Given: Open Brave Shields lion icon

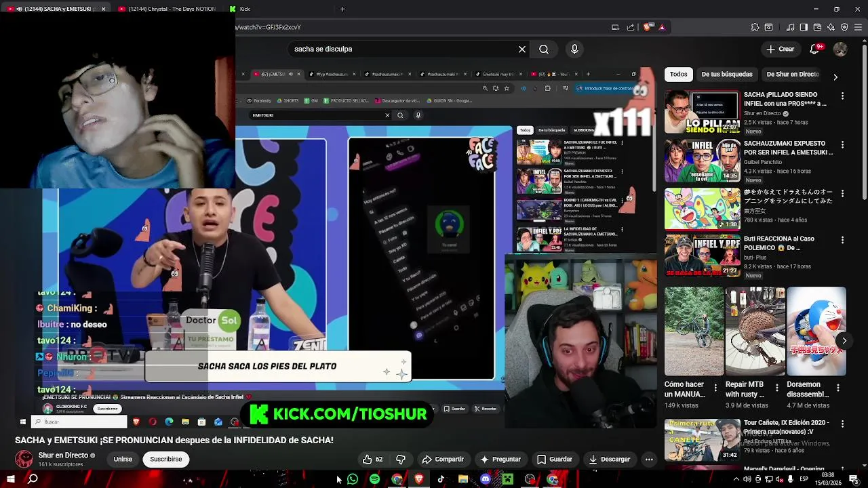Looking at the screenshot, I should pos(647,27).
